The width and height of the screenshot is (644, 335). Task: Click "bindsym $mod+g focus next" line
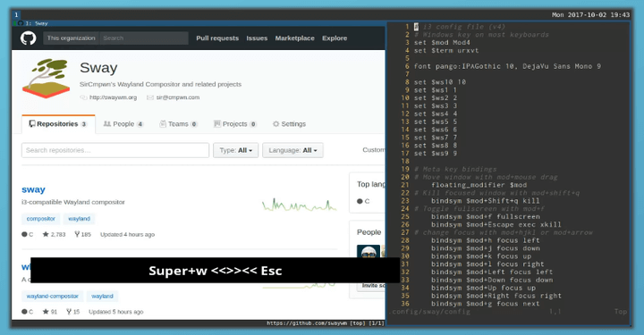pyautogui.click(x=485, y=304)
